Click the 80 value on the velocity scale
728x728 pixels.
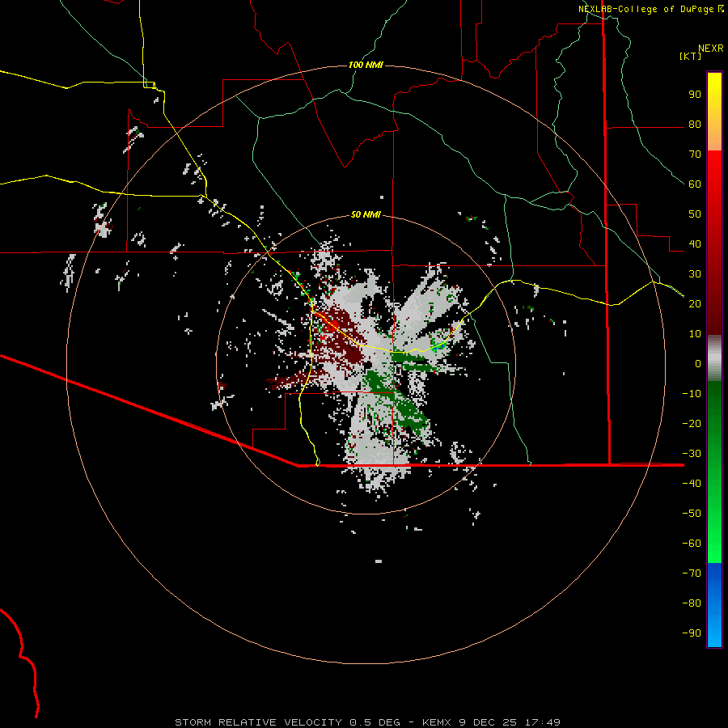(x=695, y=124)
